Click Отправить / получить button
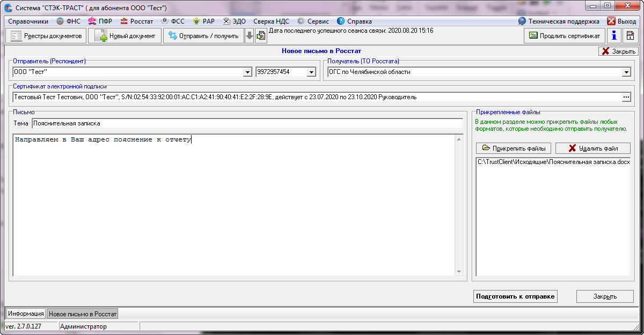This screenshot has height=335, width=644. [203, 36]
